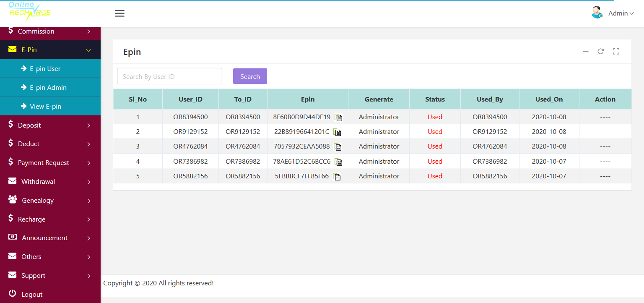Click Action dashes in row 2
This screenshot has width=644, height=303.
605,132
